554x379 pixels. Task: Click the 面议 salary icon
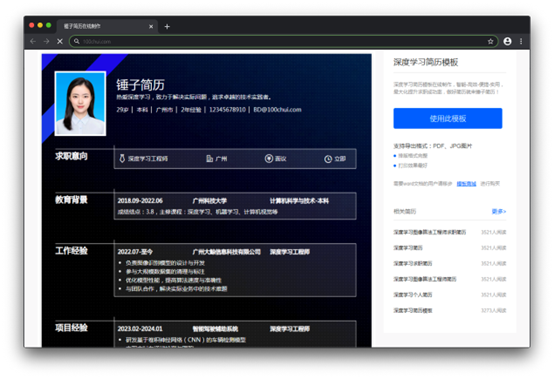click(269, 159)
